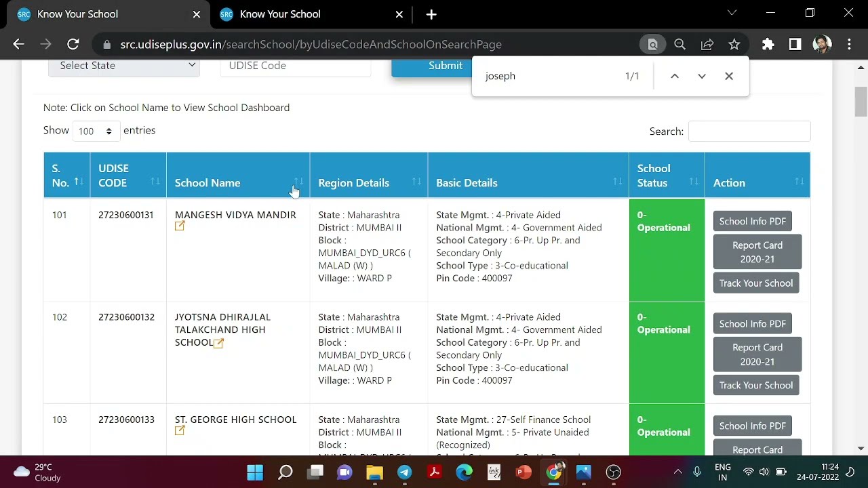The image size is (868, 488).
Task: Click the table Search input box
Action: [749, 131]
